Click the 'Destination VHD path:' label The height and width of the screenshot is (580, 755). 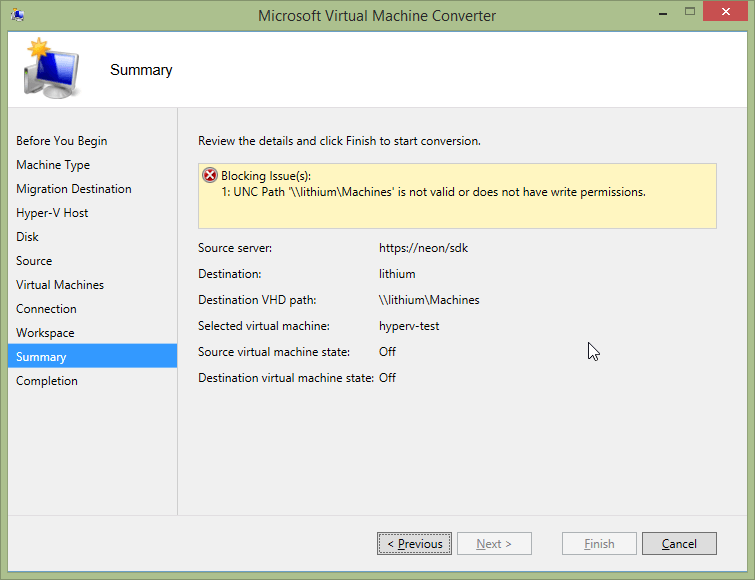coord(257,300)
